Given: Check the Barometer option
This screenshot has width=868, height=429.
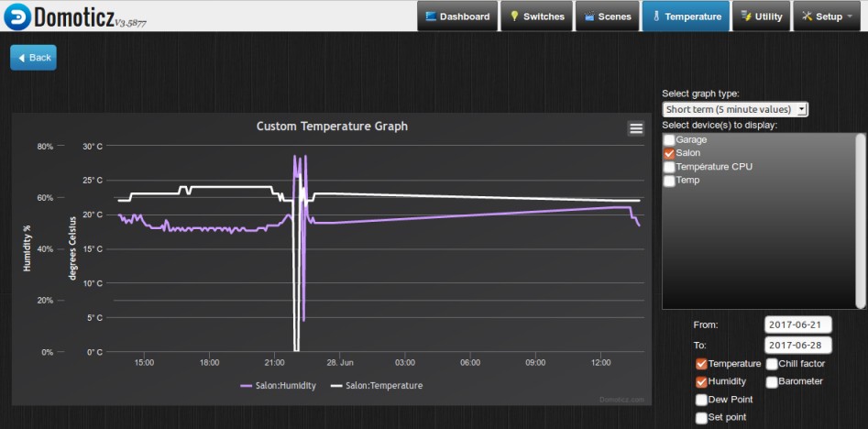Looking at the screenshot, I should (772, 381).
